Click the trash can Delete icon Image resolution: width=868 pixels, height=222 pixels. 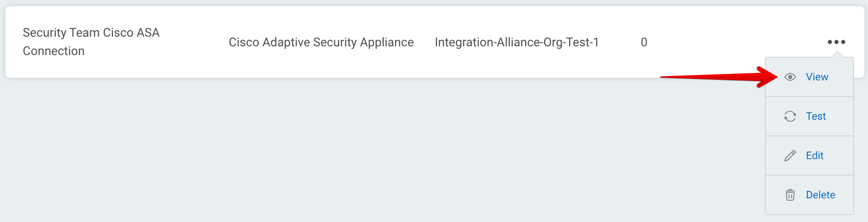pos(790,195)
